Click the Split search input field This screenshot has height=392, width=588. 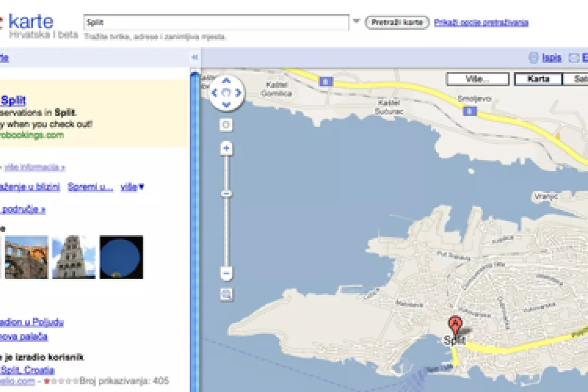point(216,23)
